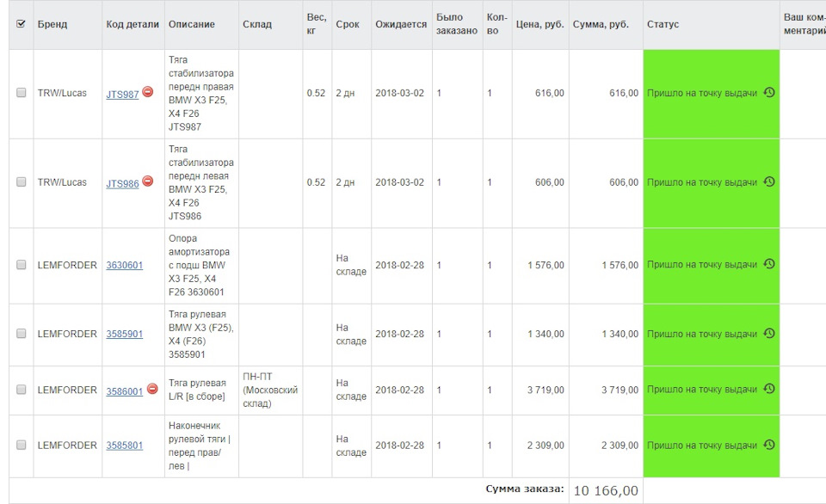Click the 'Цена, руб.' column header
Image resolution: width=826 pixels, height=504 pixels.
coord(540,24)
